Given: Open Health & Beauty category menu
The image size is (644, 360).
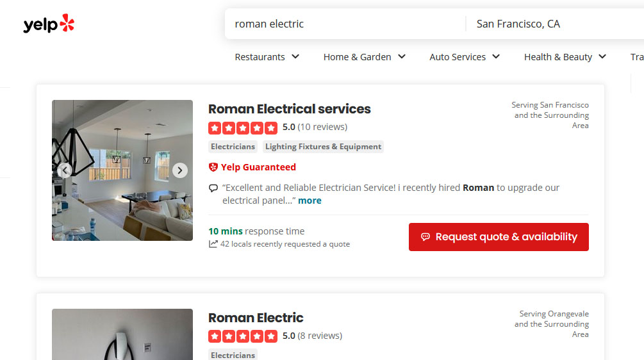Looking at the screenshot, I should [x=565, y=57].
